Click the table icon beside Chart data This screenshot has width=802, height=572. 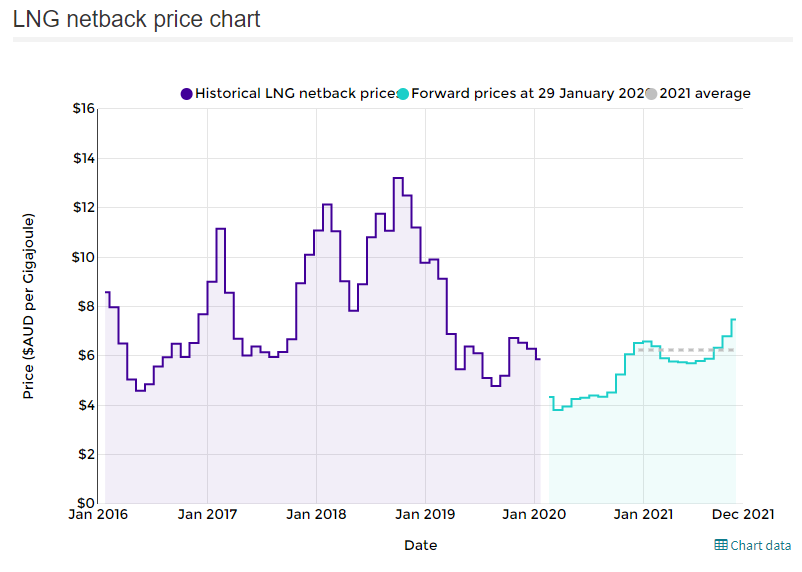pyautogui.click(x=721, y=545)
